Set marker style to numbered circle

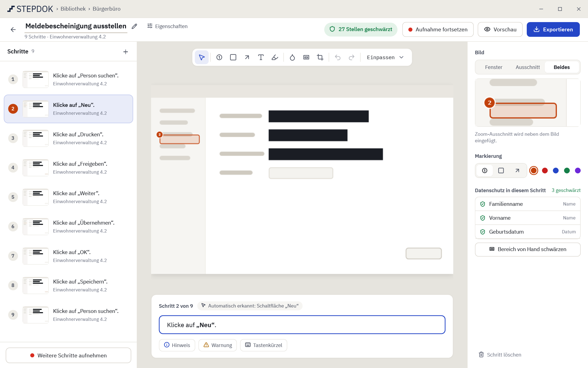(x=485, y=171)
